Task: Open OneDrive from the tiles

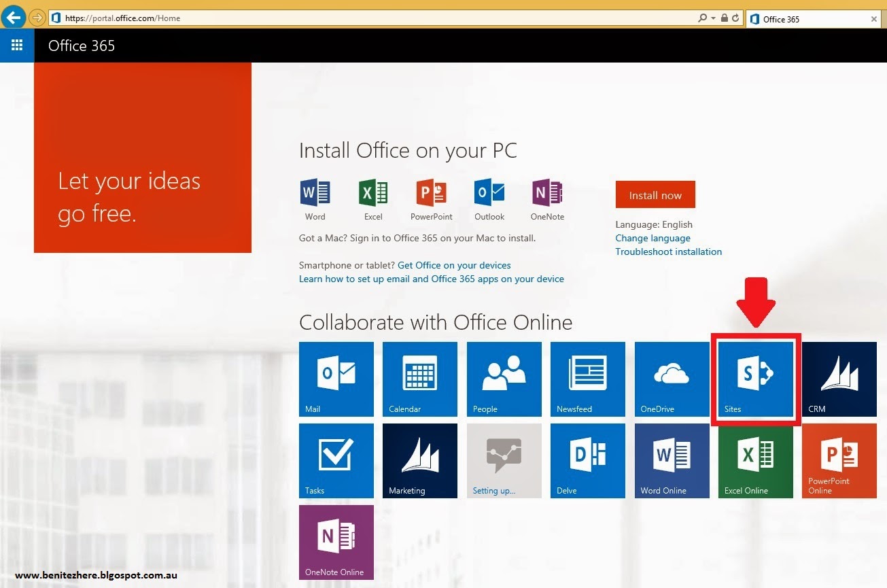Action: tap(672, 379)
